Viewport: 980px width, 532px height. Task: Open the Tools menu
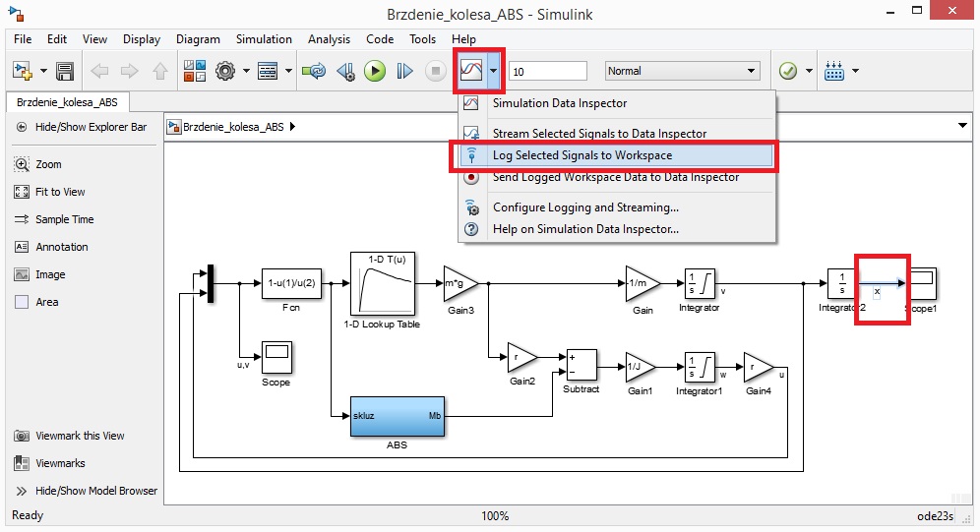tap(422, 38)
